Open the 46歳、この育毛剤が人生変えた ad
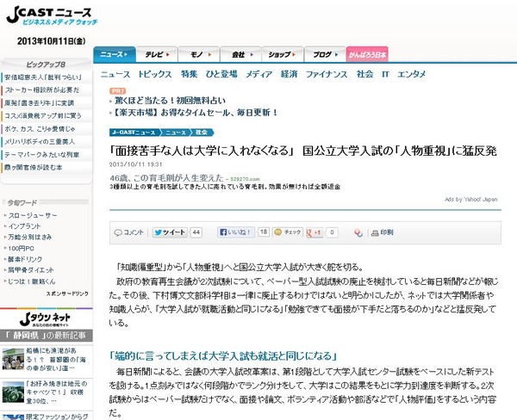 pyautogui.click(x=166, y=178)
